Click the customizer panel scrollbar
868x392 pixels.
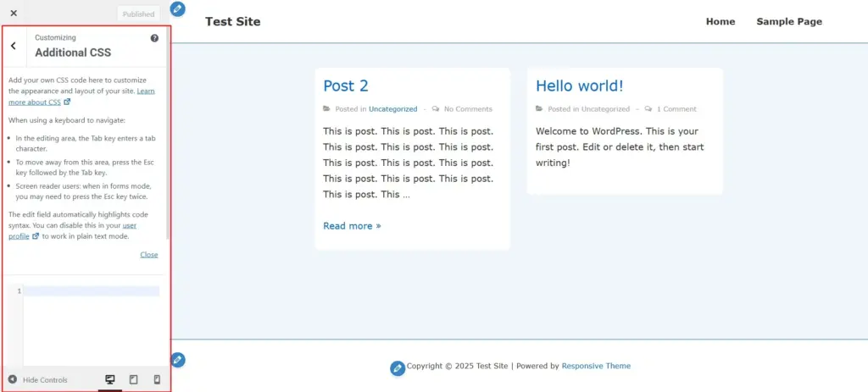click(167, 133)
